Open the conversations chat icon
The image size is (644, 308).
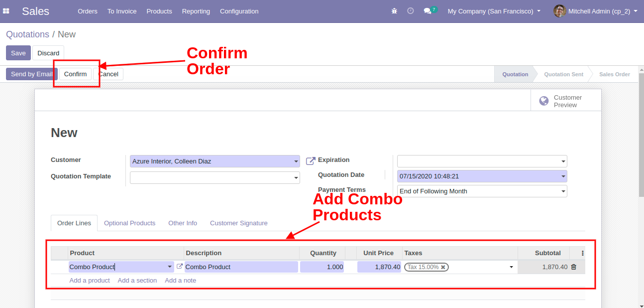(428, 11)
